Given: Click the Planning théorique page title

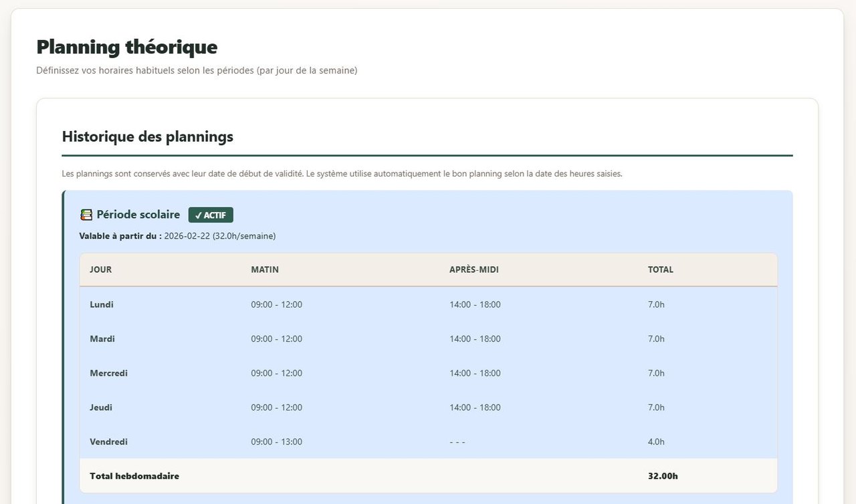Looking at the screenshot, I should point(126,47).
